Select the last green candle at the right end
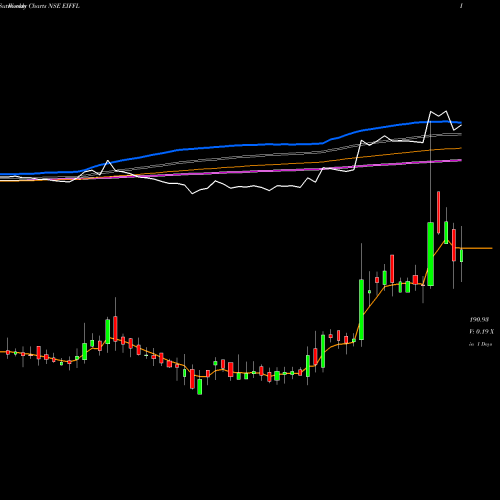 (462, 255)
